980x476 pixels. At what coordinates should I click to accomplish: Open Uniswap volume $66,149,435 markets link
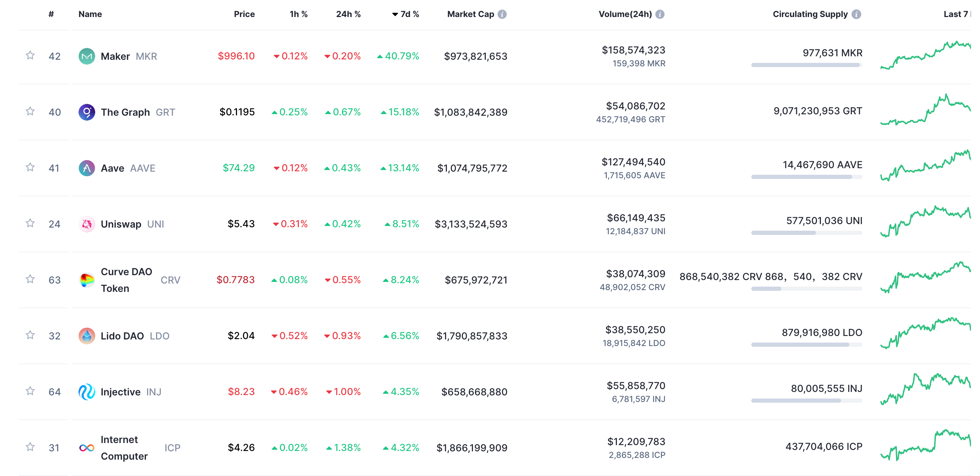click(636, 218)
